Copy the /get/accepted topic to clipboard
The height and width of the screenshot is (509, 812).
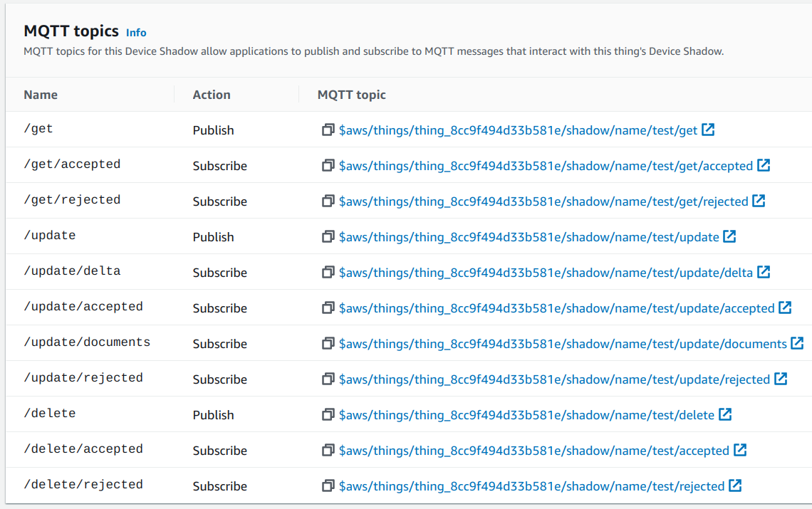tap(328, 166)
